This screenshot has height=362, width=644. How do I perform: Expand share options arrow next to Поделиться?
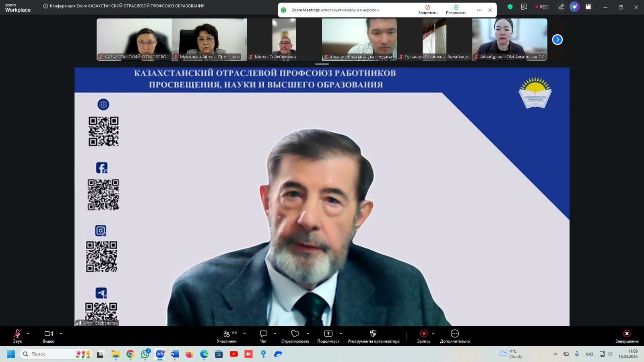tap(341, 333)
